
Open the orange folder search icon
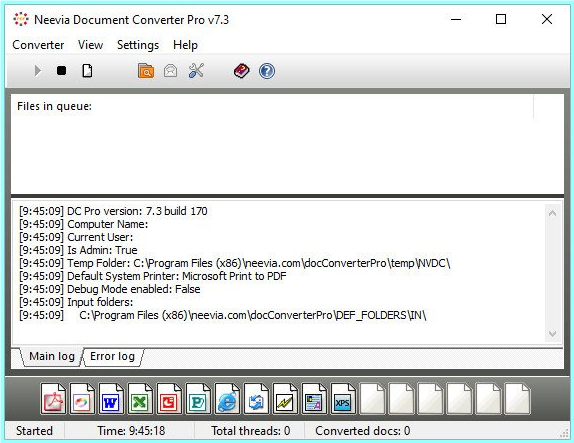click(146, 71)
